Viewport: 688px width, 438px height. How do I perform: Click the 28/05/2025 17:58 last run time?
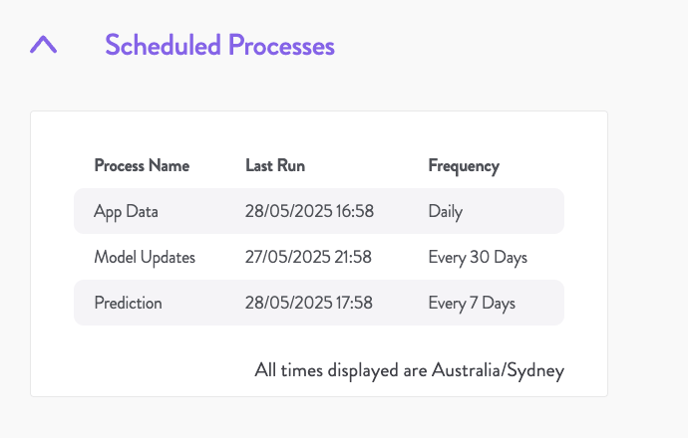[308, 303]
